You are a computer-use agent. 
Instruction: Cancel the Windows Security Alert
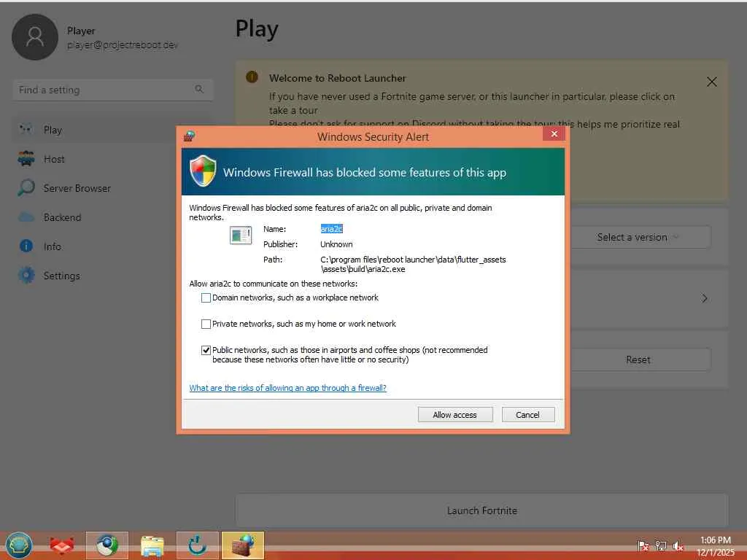pyautogui.click(x=528, y=415)
